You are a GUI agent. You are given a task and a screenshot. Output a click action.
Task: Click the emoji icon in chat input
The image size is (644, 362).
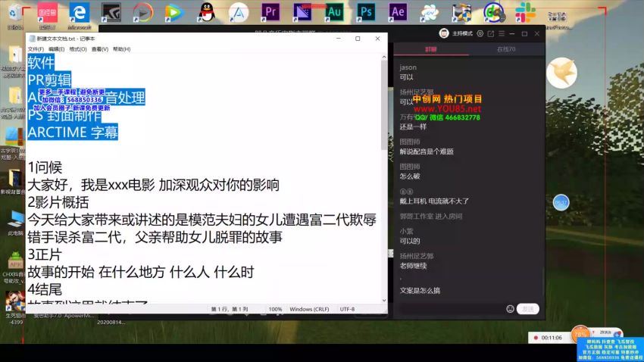(x=509, y=308)
